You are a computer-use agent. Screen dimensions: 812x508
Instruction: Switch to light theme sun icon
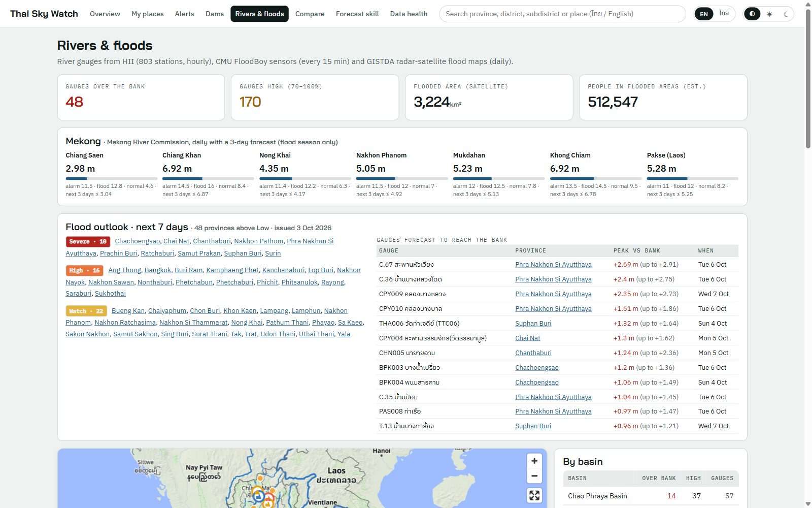[x=769, y=14]
